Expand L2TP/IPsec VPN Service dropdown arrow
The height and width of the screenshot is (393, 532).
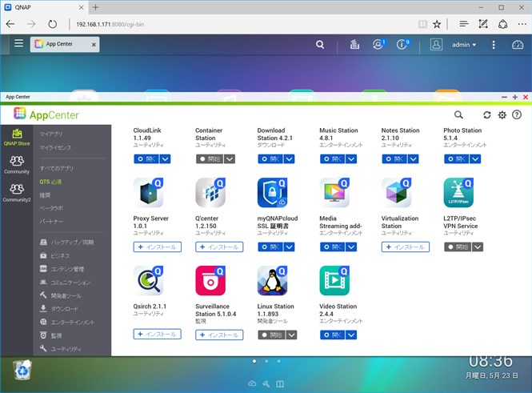click(x=478, y=247)
